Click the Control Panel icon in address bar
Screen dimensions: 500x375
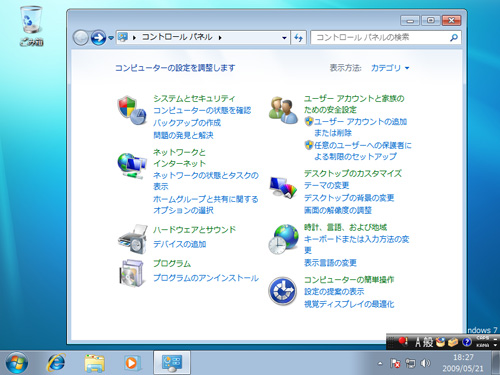click(x=123, y=37)
